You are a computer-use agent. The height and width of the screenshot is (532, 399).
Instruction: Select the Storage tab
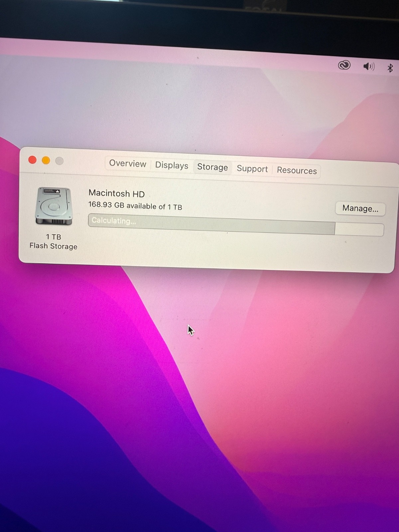click(x=212, y=167)
